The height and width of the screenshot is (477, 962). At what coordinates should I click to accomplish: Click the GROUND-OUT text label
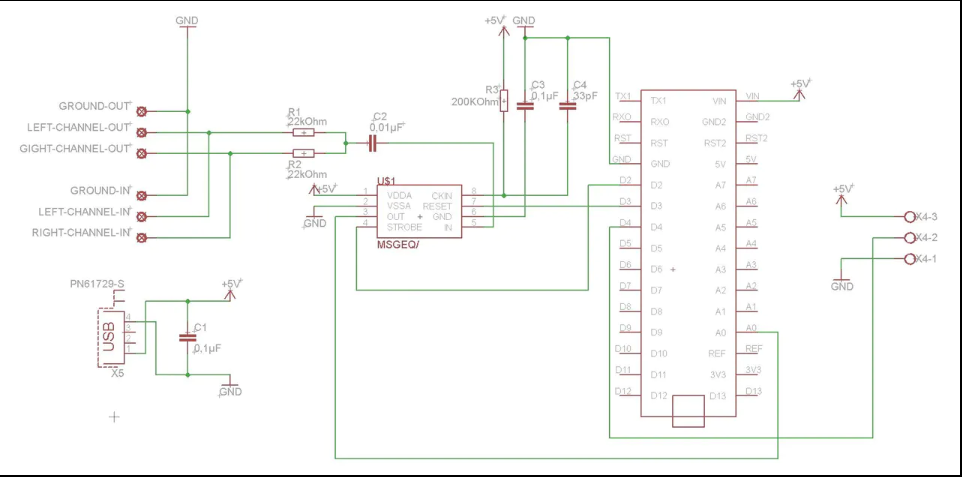coord(95,106)
